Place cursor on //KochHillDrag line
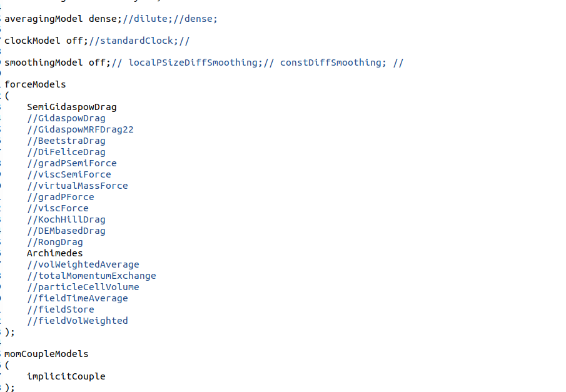The image size is (566, 392). [66, 219]
